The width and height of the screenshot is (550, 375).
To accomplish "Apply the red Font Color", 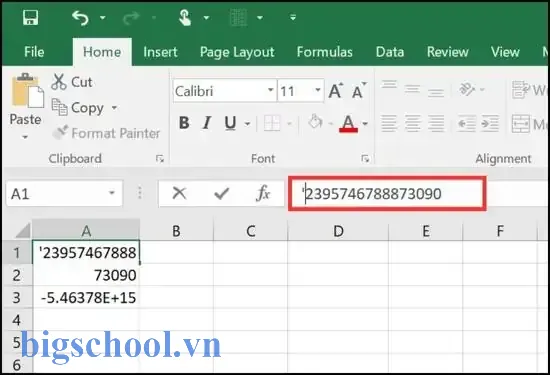I will coord(348,123).
